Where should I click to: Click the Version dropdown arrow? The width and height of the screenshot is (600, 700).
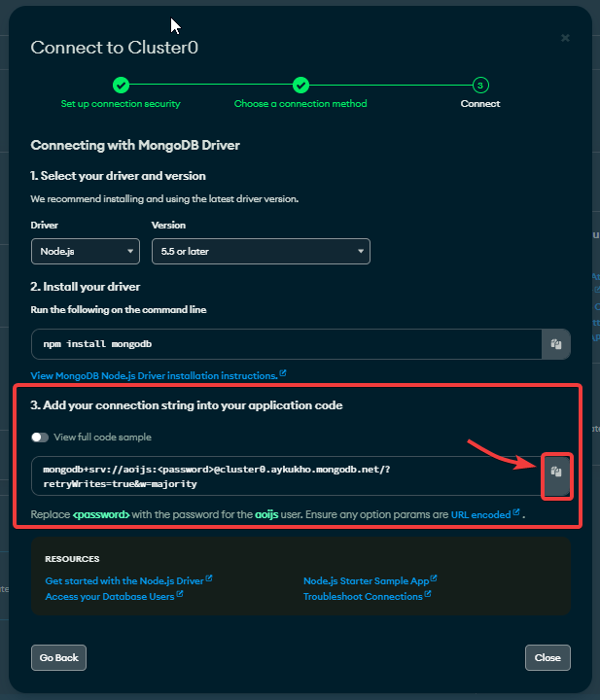(360, 252)
